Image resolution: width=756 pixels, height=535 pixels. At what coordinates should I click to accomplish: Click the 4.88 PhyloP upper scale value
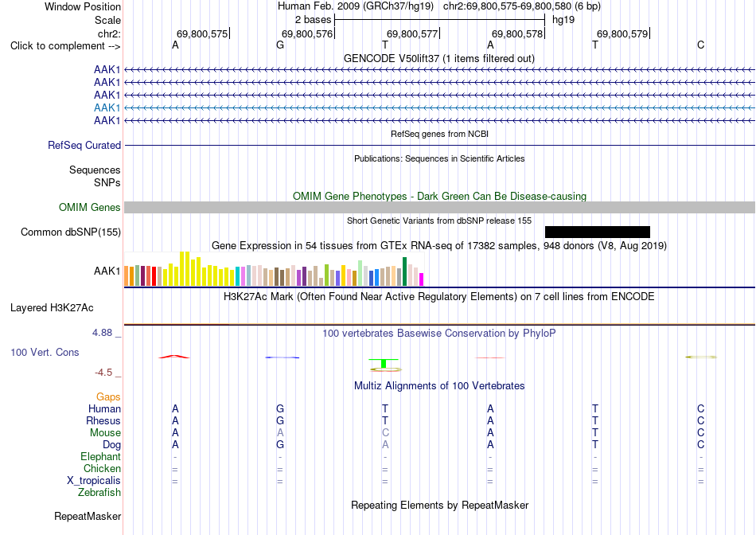102,333
